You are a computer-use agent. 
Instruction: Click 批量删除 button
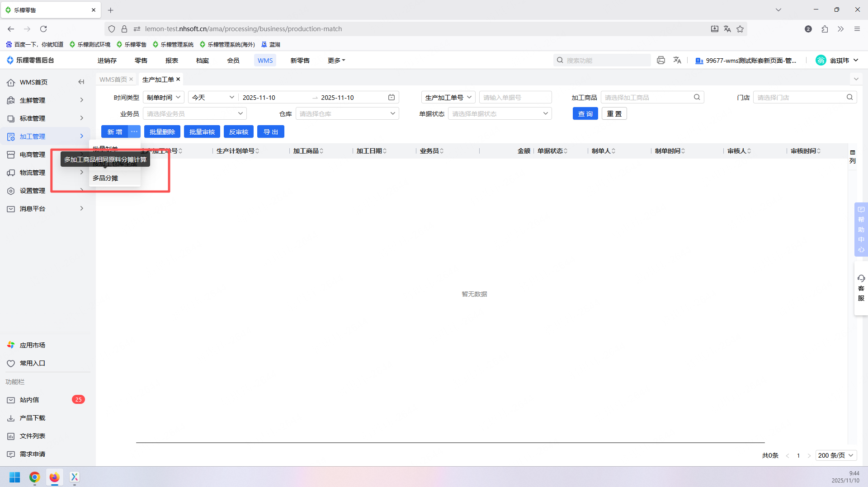click(162, 131)
